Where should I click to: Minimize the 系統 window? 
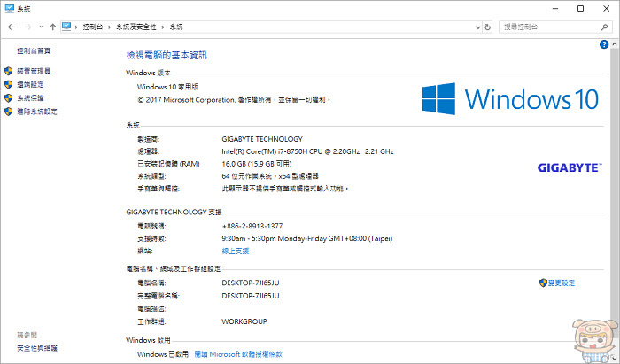pos(555,8)
